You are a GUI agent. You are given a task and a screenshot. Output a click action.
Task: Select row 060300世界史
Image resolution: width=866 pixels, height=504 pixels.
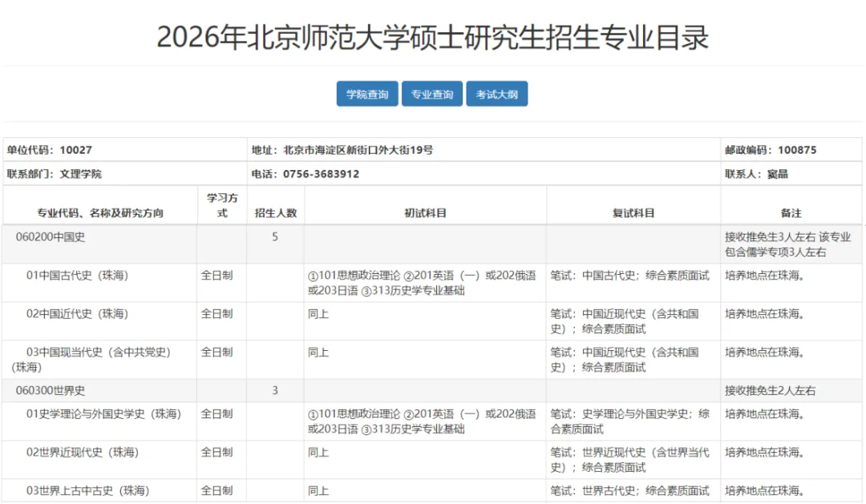(432, 390)
